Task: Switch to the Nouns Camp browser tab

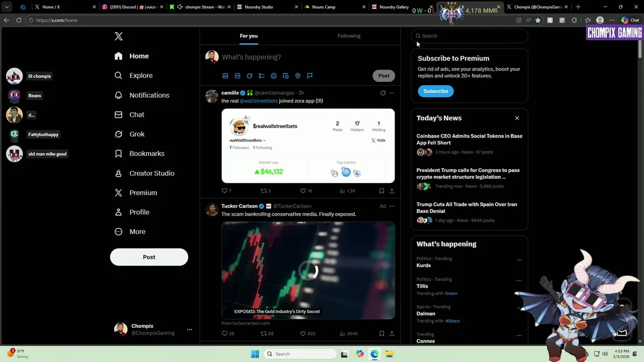Action: coord(334,7)
